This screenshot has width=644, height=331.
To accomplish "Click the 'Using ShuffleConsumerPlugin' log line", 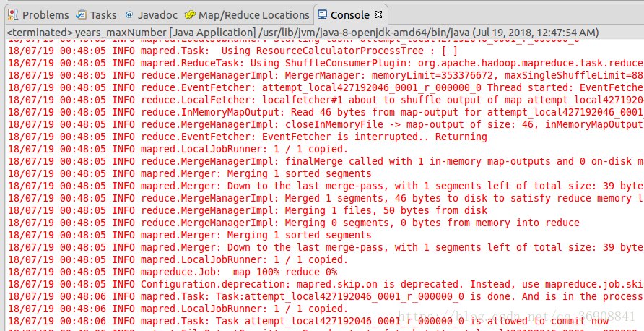I will coord(326,64).
